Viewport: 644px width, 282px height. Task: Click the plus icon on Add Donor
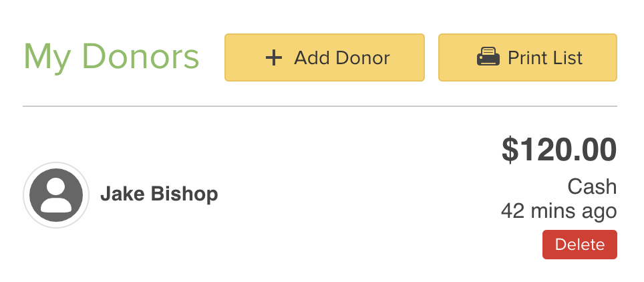coord(274,57)
